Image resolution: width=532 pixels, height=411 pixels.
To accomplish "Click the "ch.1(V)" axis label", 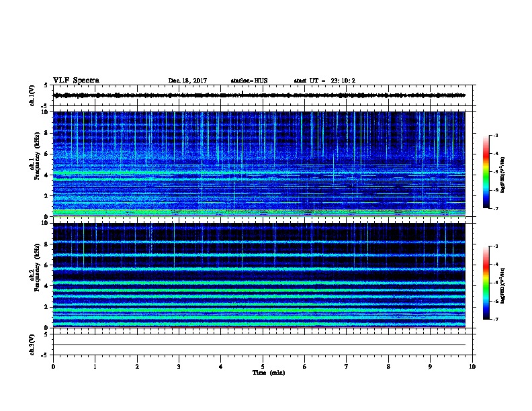I will point(32,95).
